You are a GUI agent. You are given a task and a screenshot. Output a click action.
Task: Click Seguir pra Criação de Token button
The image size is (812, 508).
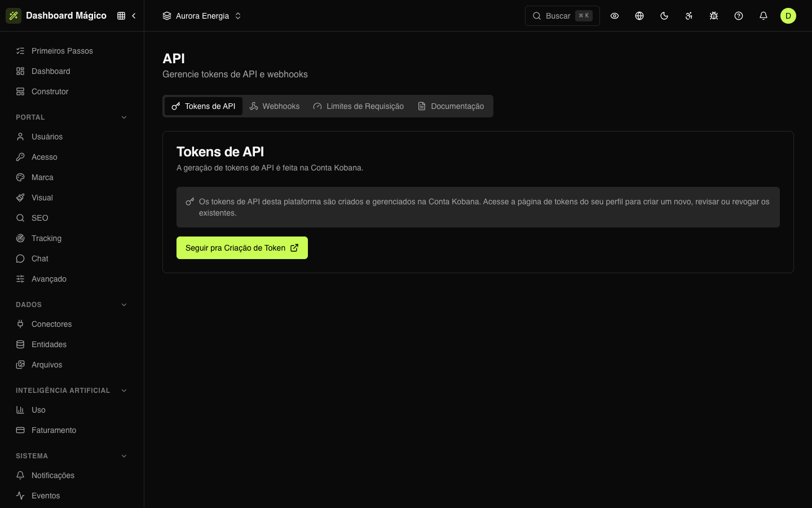[242, 248]
